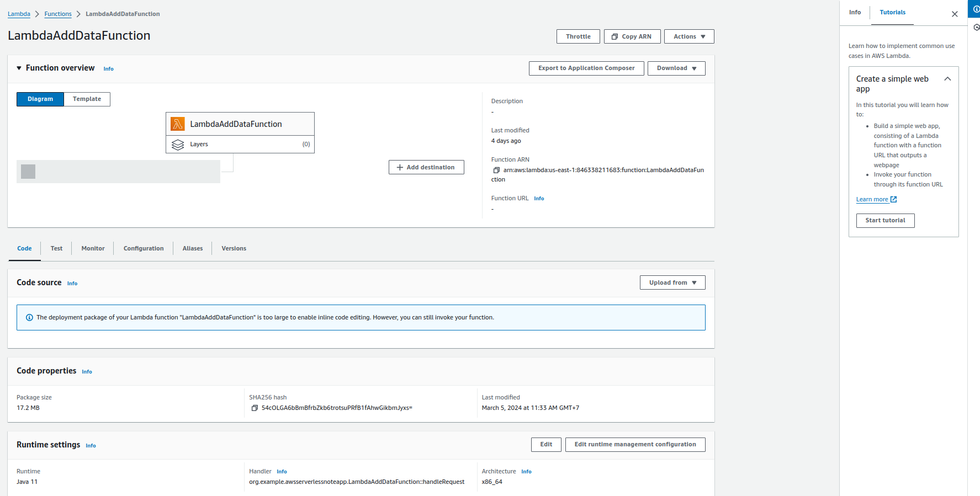Click Edit in Runtime settings
This screenshot has height=496, width=980.
pos(546,445)
